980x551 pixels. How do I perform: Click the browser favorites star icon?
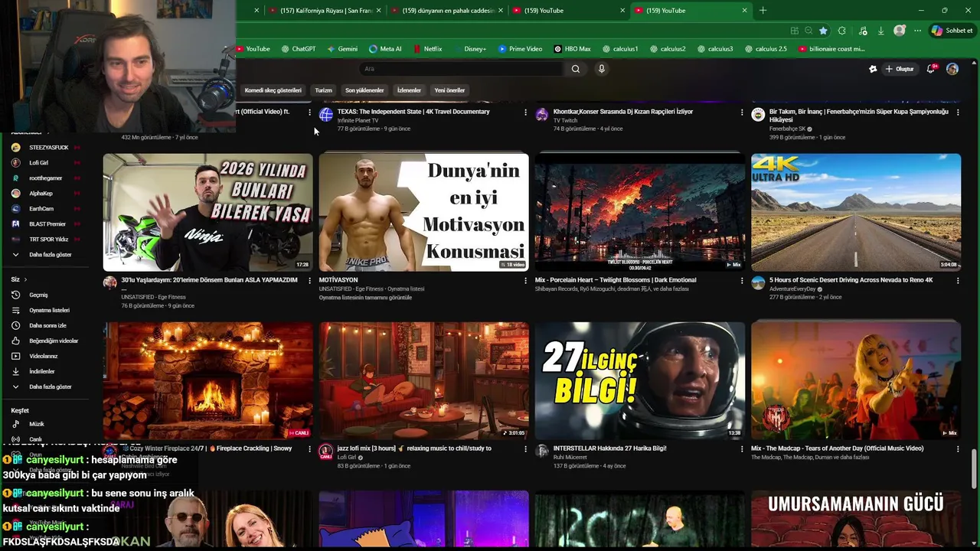(823, 31)
